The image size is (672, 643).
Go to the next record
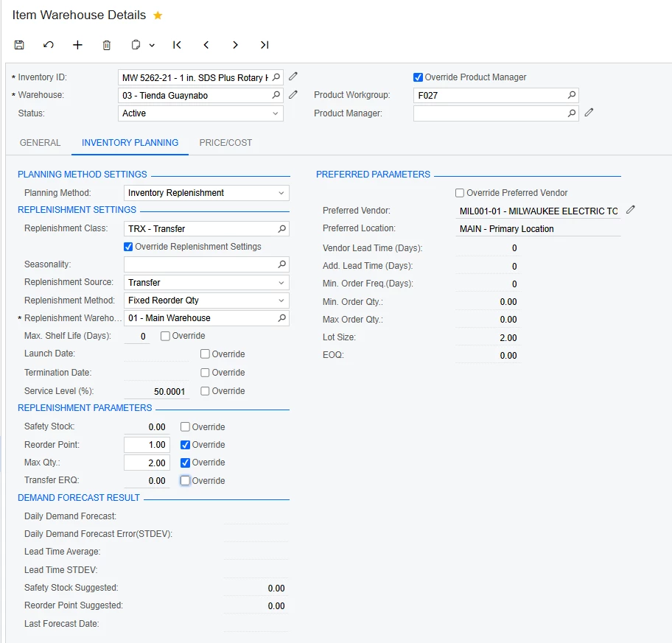pos(235,45)
